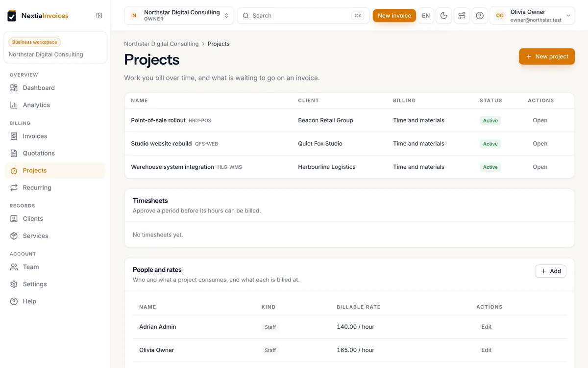Edit Olivia Owner's billable rate
Viewport: 588px width, 368px height.
click(x=487, y=350)
